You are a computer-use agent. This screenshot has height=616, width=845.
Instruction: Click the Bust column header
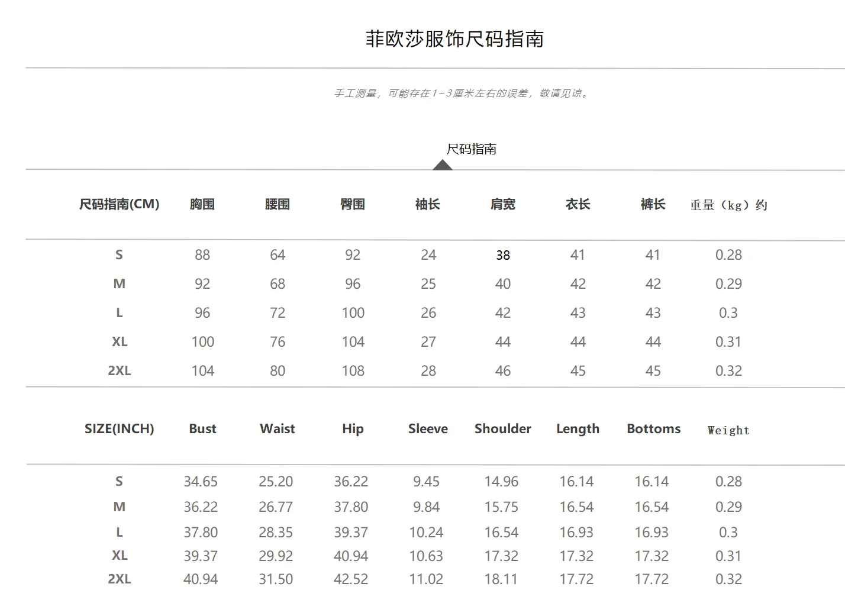coord(202,429)
